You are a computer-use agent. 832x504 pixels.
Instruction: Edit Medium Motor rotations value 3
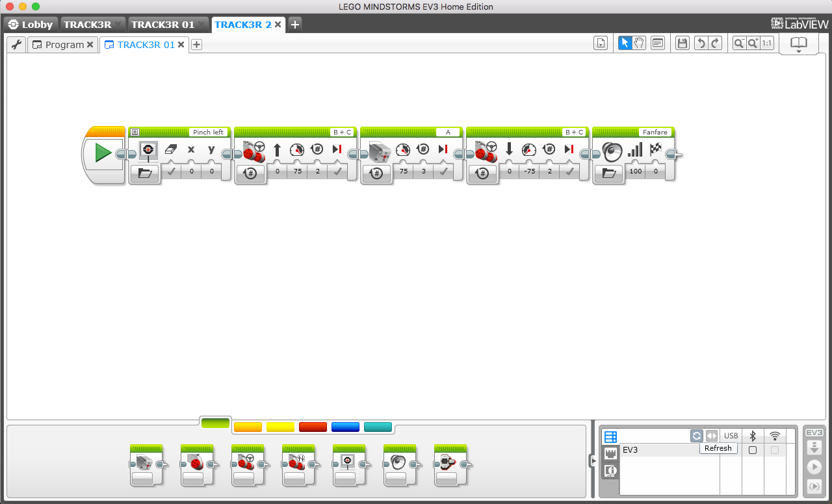click(x=423, y=171)
